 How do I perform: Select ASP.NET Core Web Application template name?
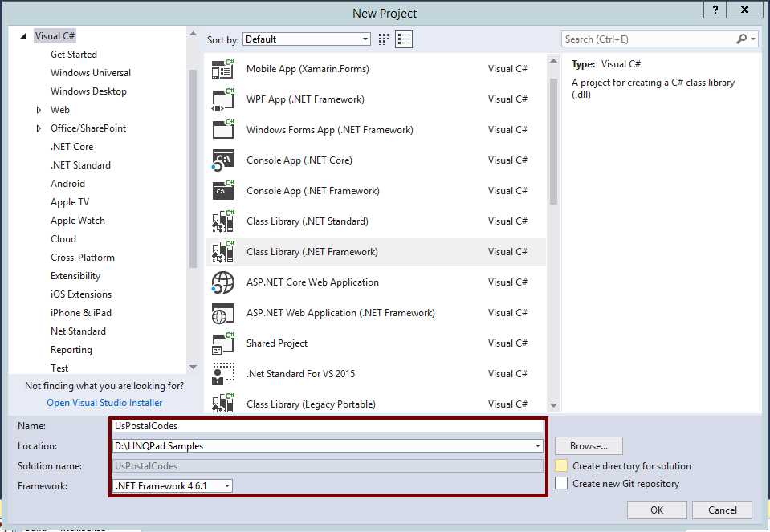coord(312,282)
